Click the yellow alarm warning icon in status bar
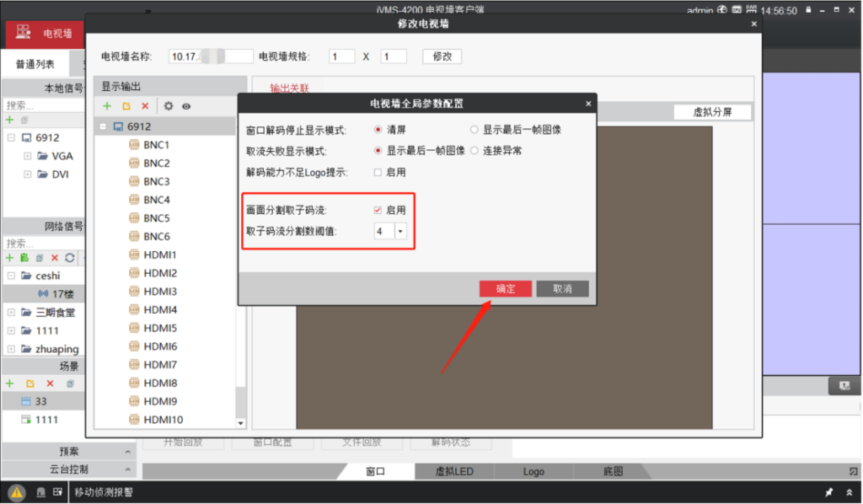This screenshot has width=863, height=504. point(17,492)
